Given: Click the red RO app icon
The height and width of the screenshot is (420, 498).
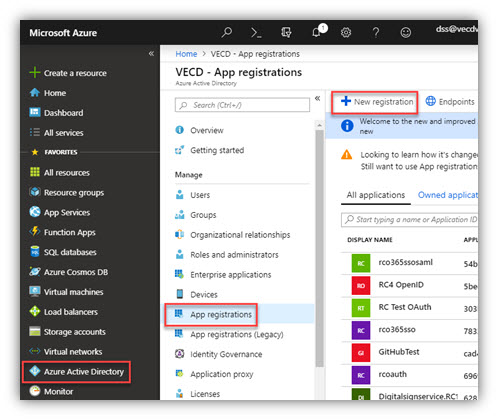Looking at the screenshot, I should (x=361, y=286).
